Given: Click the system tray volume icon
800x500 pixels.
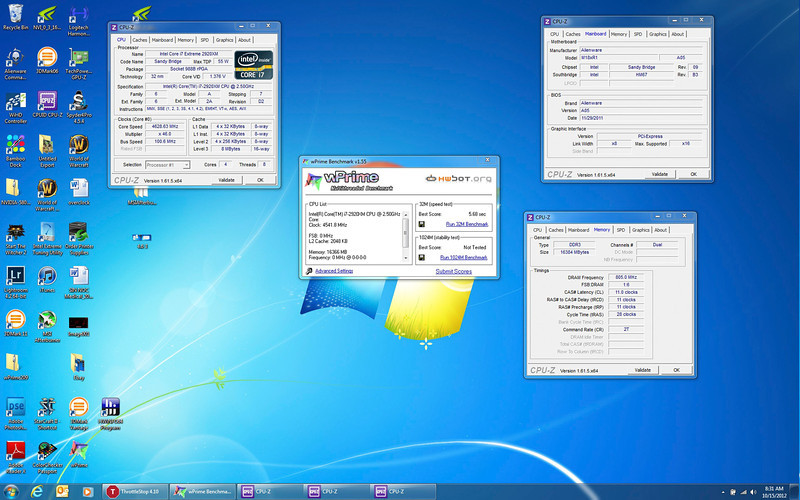Looking at the screenshot, I should pyautogui.click(x=753, y=492).
